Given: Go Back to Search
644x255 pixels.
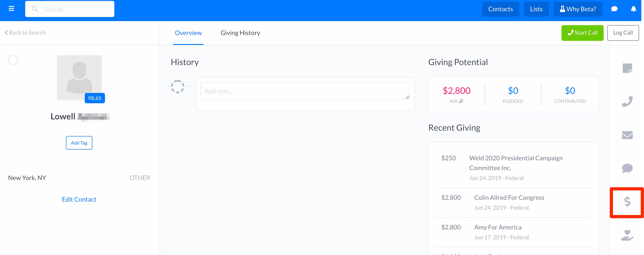Looking at the screenshot, I should click(25, 33).
